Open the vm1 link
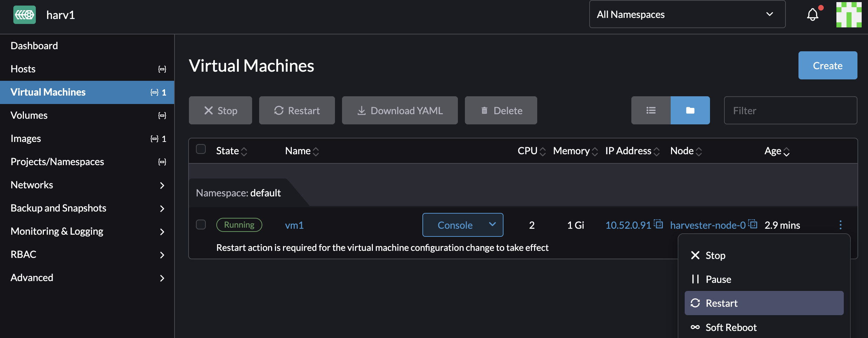The width and height of the screenshot is (868, 338). coord(294,225)
